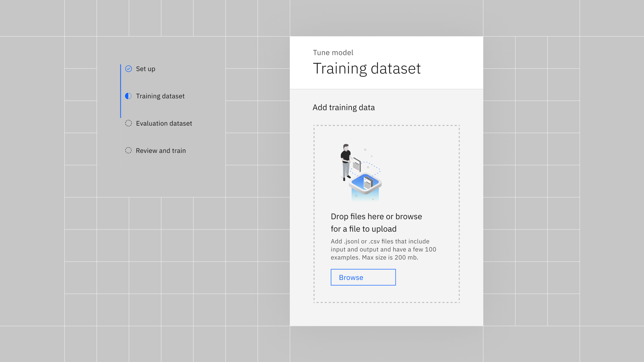Screen dimensions: 644x362
Task: Click the dashed circle next to Evaluation dataset
Action: [128, 123]
